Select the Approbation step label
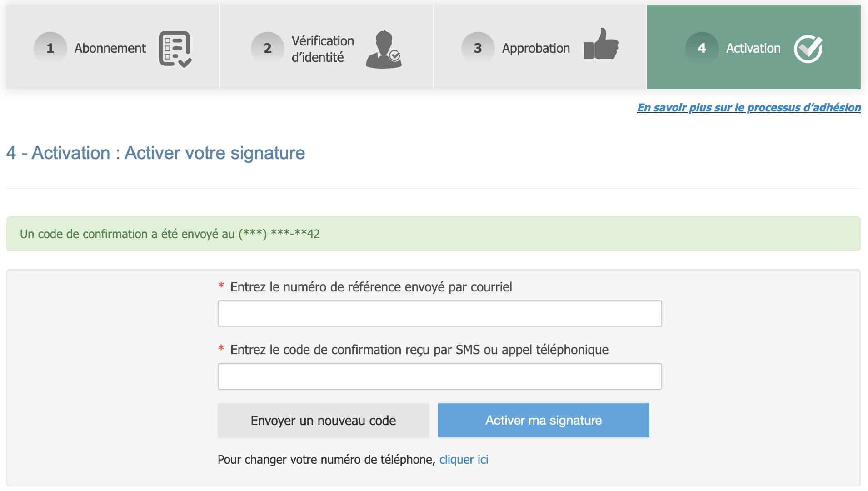Screen dimensions: 868x491 pyautogui.click(x=535, y=48)
